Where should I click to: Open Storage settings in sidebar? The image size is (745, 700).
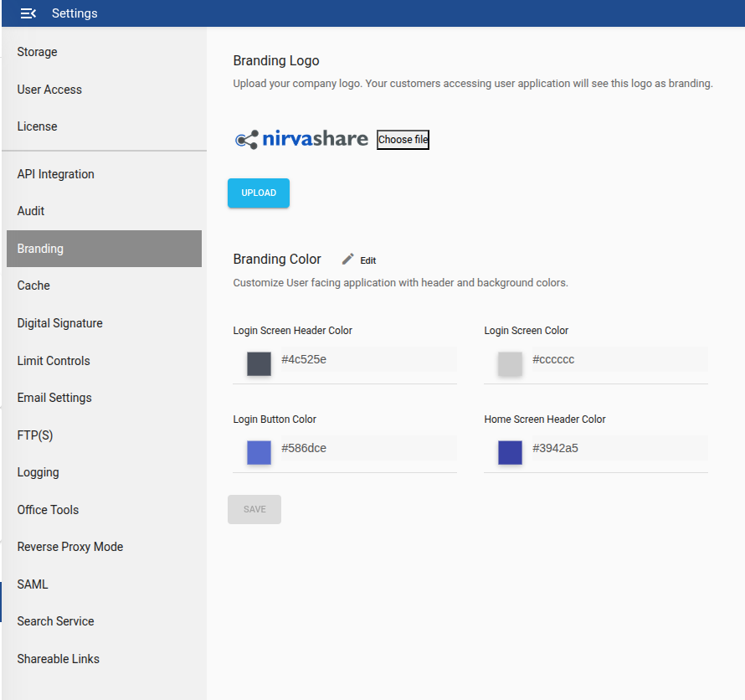(x=38, y=52)
